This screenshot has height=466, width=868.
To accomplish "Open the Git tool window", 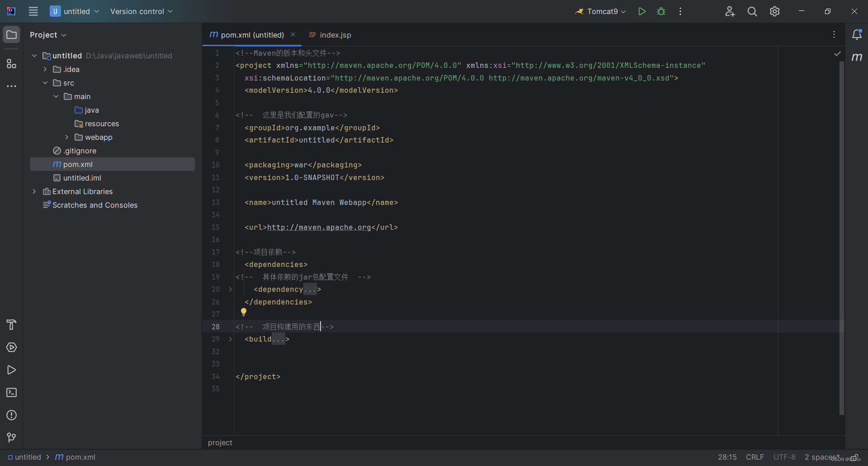I will click(11, 437).
